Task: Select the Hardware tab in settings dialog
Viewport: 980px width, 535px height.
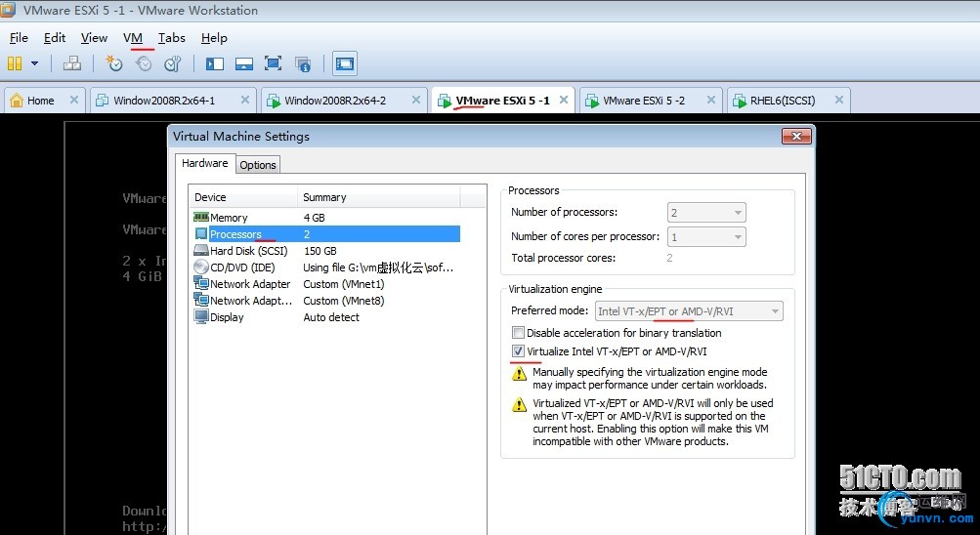Action: [205, 164]
